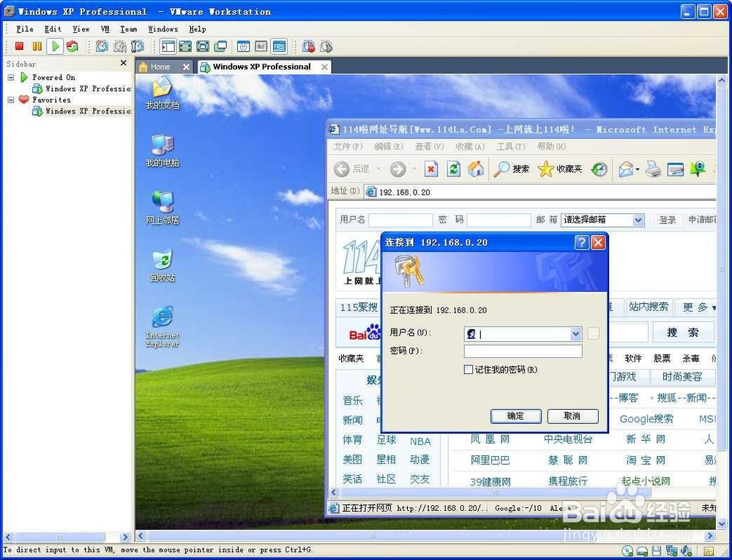This screenshot has width=732, height=560.
Task: Open the Recycle Bin desktop icon
Action: tap(163, 266)
